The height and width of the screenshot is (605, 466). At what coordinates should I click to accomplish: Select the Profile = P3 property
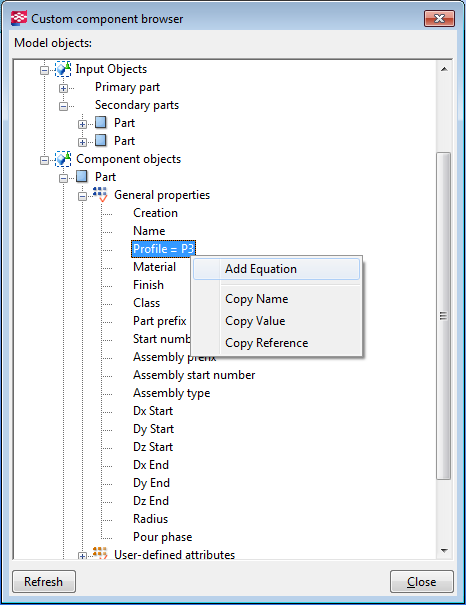[164, 249]
